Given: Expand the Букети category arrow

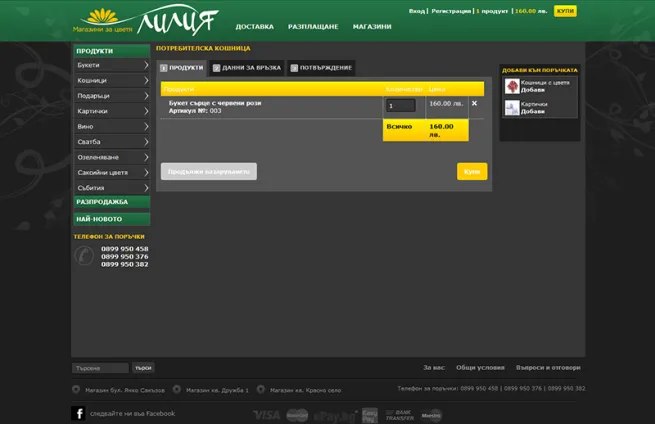Looking at the screenshot, I should [x=146, y=65].
